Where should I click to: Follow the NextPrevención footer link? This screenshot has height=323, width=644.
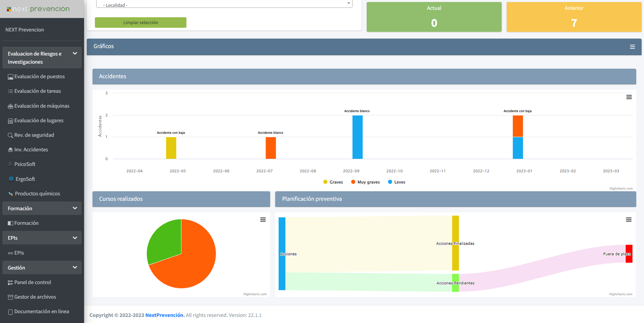[165, 315]
